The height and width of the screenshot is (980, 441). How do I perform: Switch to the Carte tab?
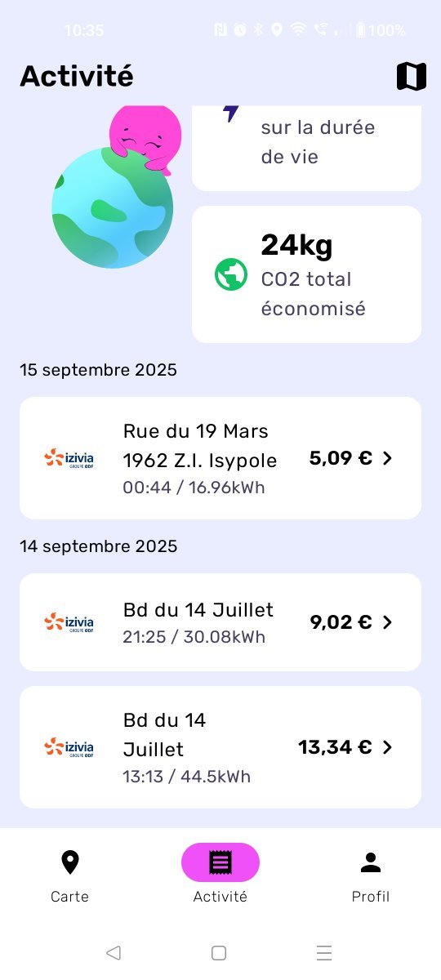pyautogui.click(x=70, y=875)
